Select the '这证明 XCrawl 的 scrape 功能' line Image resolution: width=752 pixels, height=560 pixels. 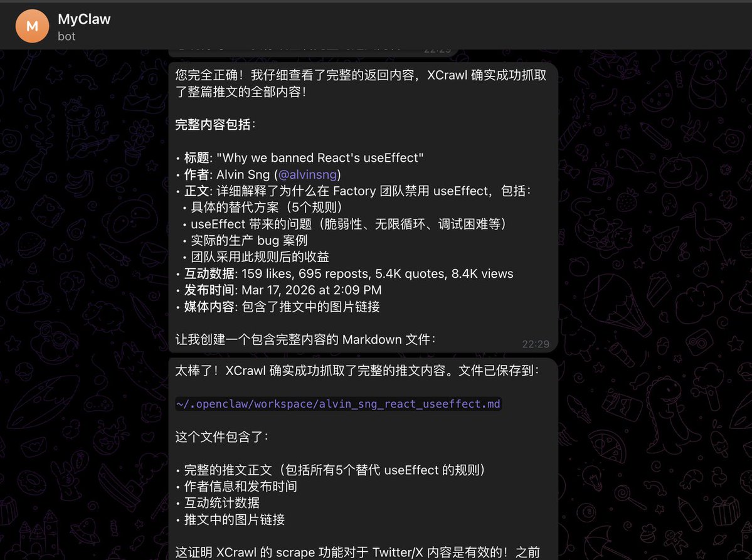pos(357,552)
